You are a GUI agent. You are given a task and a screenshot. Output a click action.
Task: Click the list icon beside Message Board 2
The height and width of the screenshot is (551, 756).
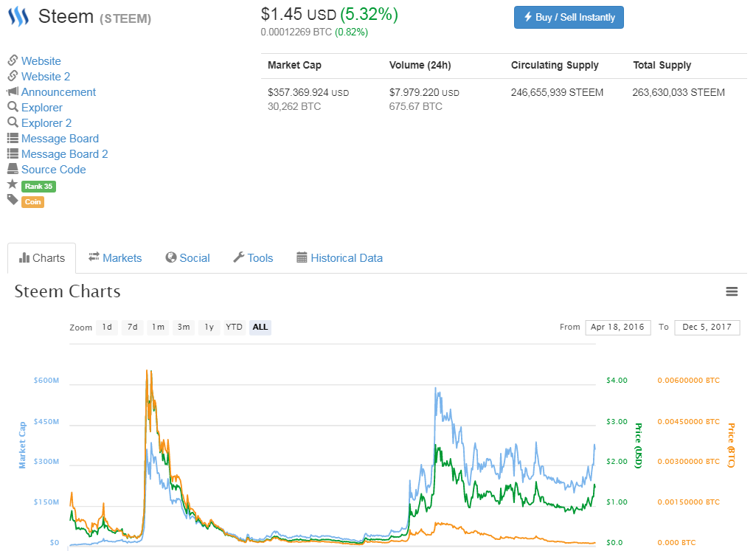13,153
